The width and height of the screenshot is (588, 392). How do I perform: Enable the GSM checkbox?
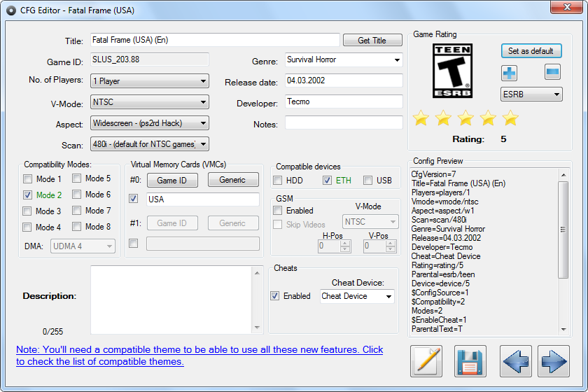[x=278, y=211]
